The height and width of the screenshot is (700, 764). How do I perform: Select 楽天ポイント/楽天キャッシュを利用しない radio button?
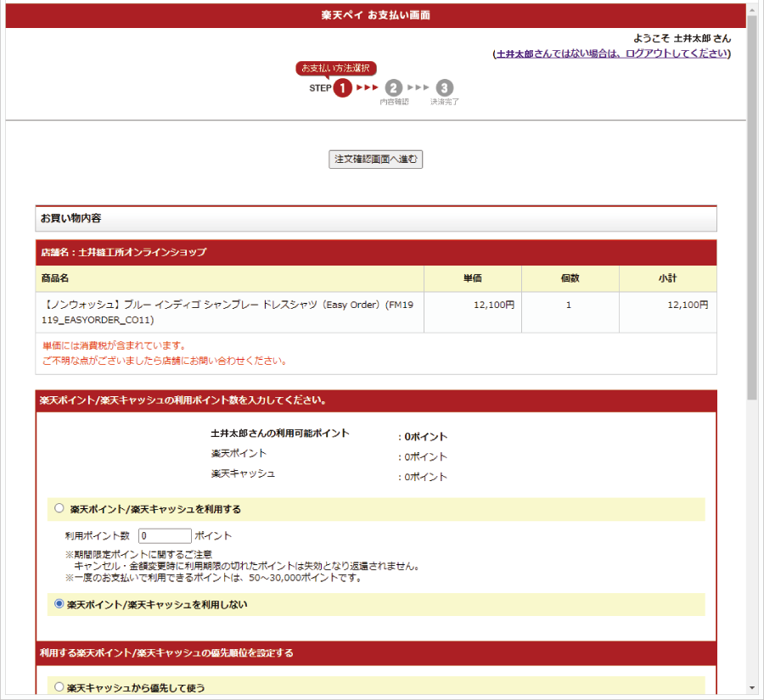(x=59, y=604)
